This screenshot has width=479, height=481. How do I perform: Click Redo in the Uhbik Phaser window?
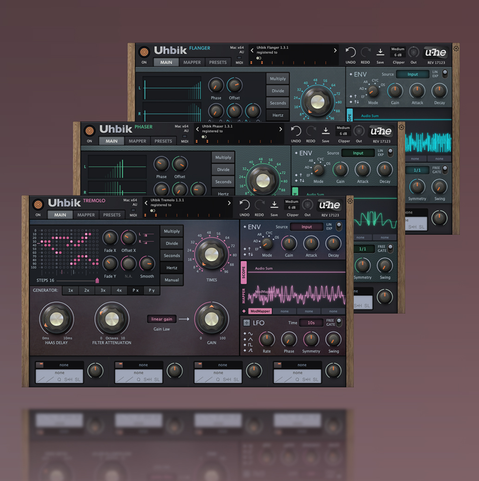coord(311,132)
